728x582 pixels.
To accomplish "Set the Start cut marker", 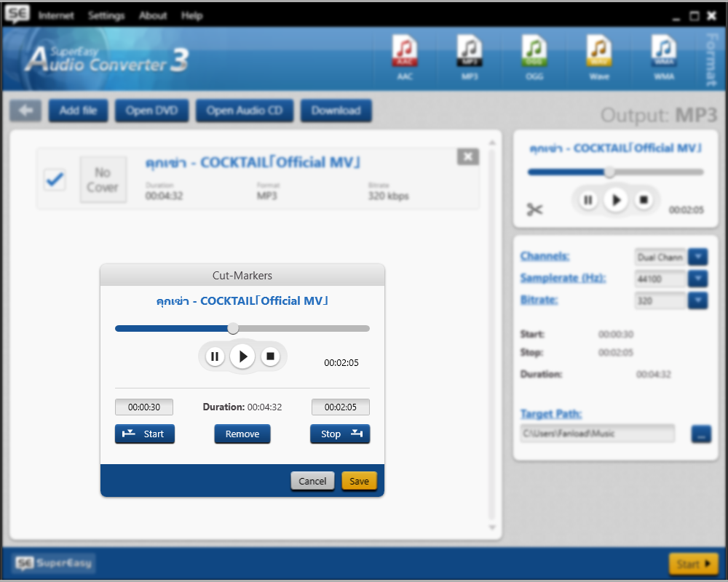I will click(145, 434).
